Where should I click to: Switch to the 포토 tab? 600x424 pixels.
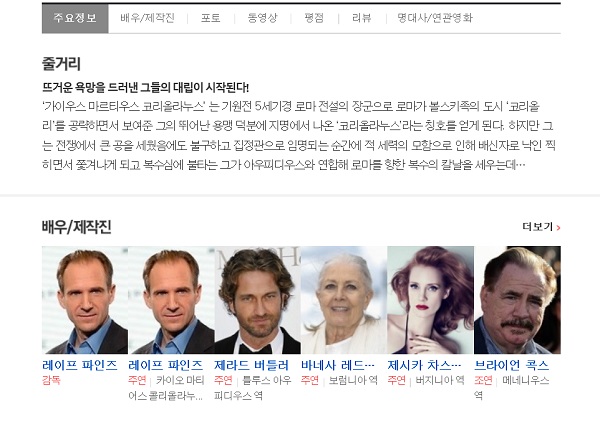tap(210, 18)
